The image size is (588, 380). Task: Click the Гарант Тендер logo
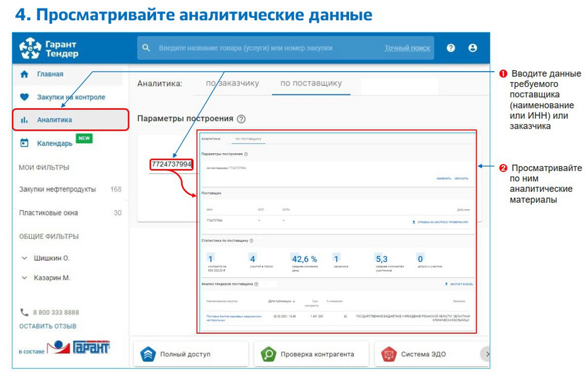[x=49, y=48]
